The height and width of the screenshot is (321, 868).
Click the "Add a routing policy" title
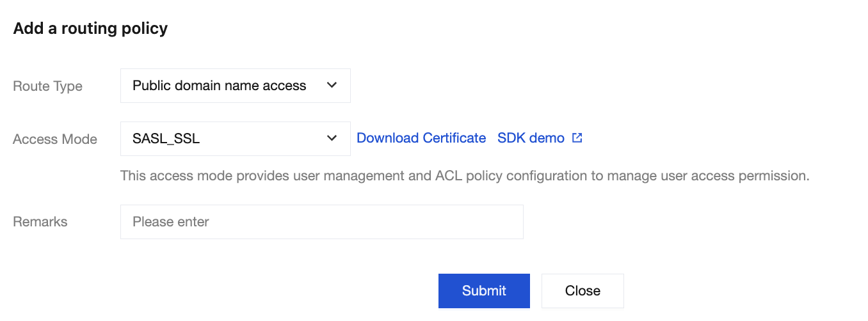(x=90, y=29)
